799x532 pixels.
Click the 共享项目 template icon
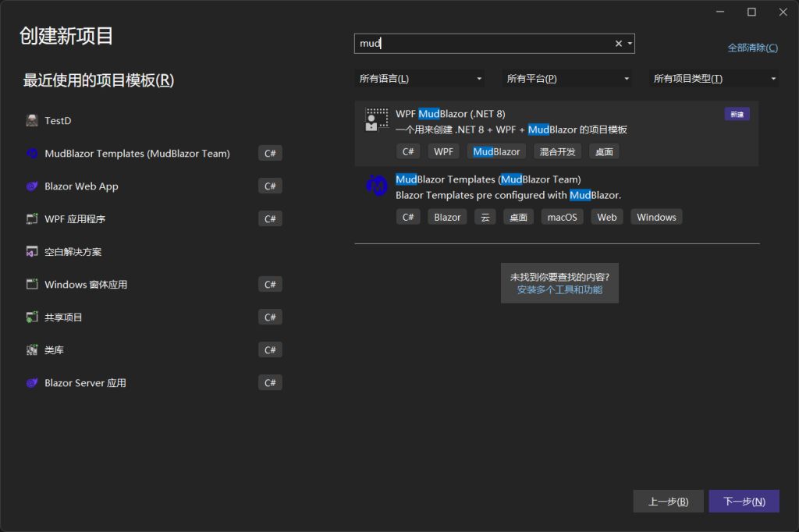click(30, 317)
